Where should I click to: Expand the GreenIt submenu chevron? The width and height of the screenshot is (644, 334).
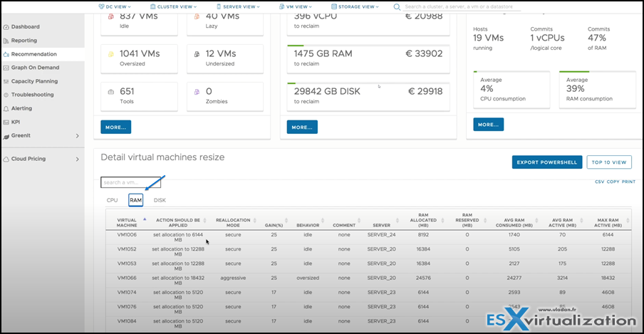77,135
